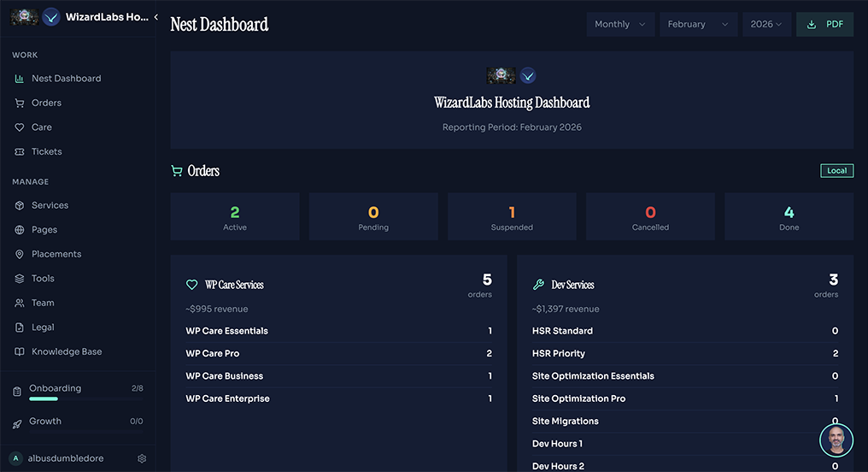
Task: Click the Knowledge Base book icon
Action: pos(20,351)
